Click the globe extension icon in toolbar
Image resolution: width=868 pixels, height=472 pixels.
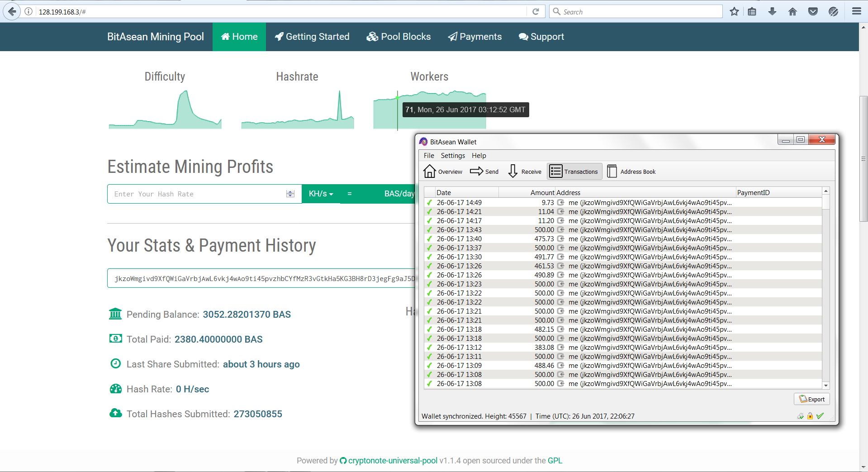(833, 12)
